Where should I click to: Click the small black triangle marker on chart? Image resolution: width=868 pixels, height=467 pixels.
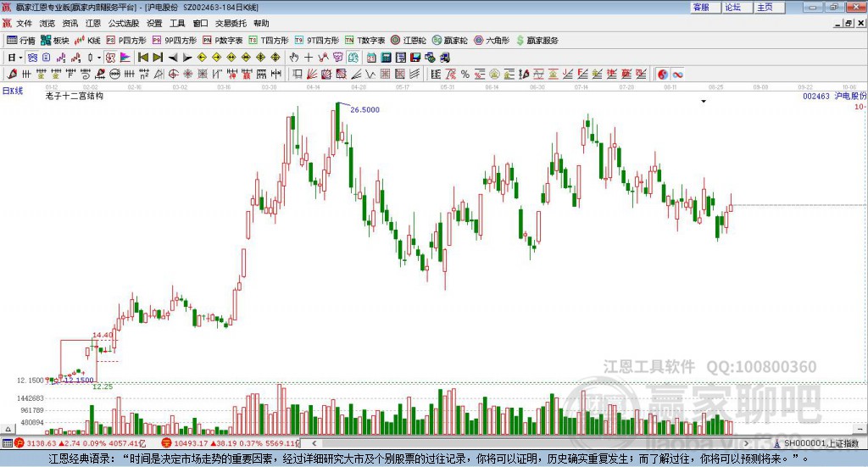[x=704, y=101]
